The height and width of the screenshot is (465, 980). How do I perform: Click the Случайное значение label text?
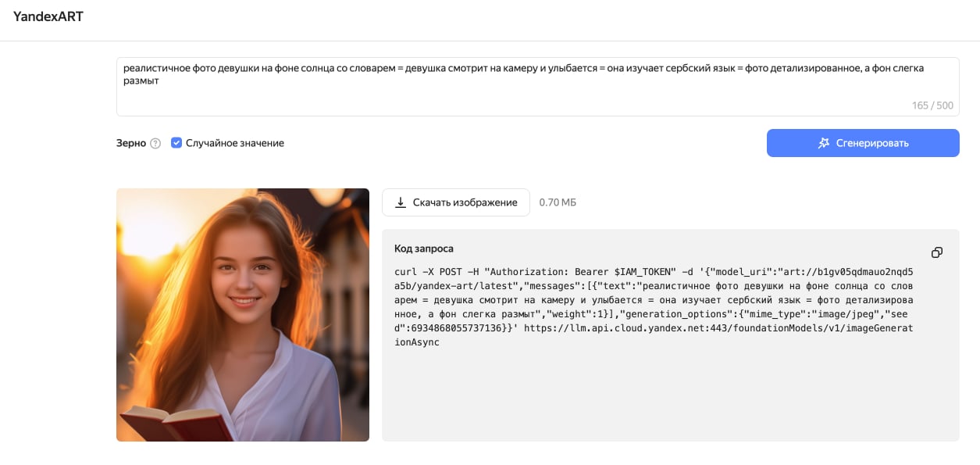point(234,143)
